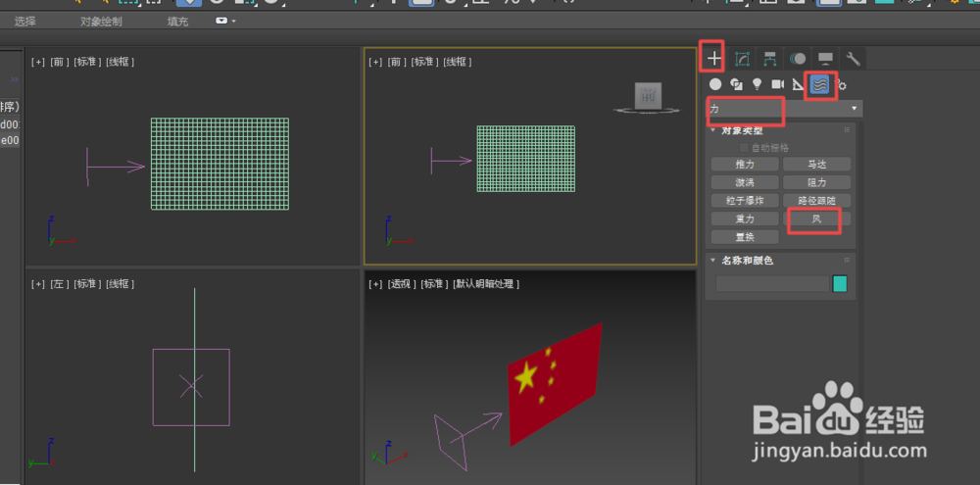
Task: Select the Shapes category icon
Action: pos(736,84)
